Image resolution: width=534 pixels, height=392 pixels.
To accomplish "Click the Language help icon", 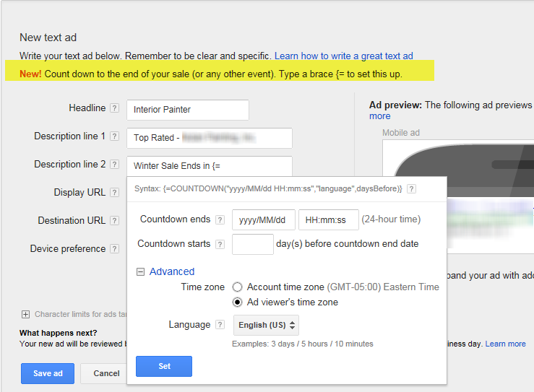I will pyautogui.click(x=220, y=325).
